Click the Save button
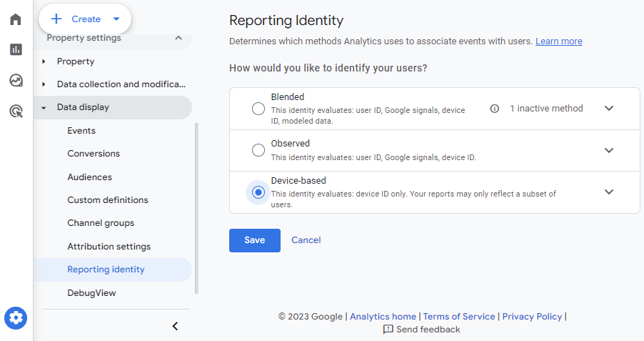Image resolution: width=644 pixels, height=341 pixels. coord(254,240)
